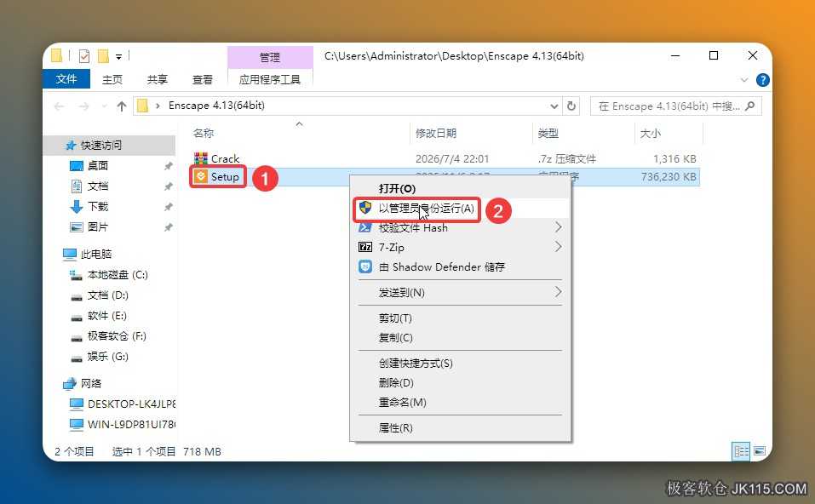Expand the 校验文件 Hash submenu
Screen dimensions: 815x504
[x=558, y=227]
